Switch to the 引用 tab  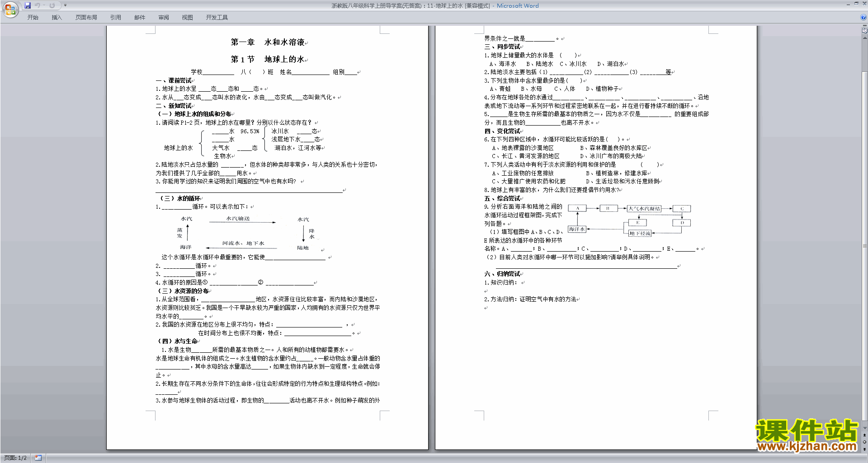coord(116,18)
